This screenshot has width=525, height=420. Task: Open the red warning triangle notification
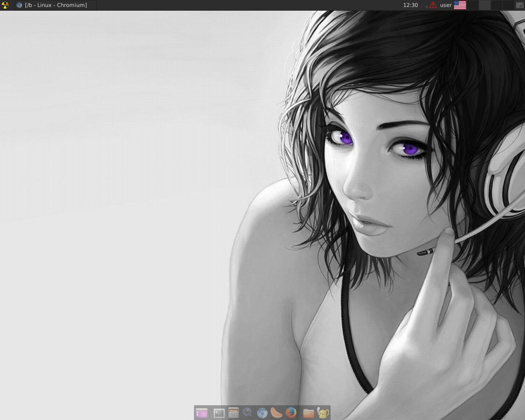point(433,5)
